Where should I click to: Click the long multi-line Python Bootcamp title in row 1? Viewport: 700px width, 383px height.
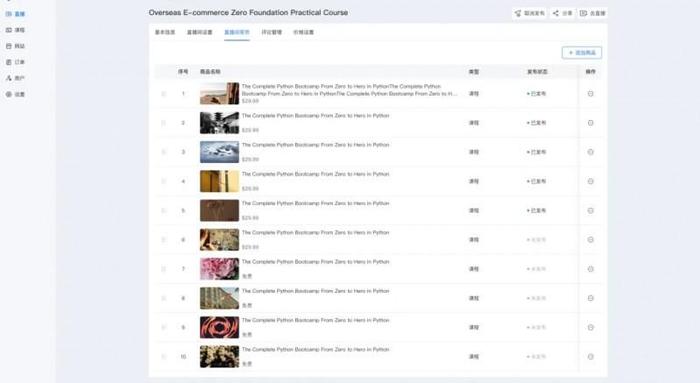pyautogui.click(x=350, y=90)
